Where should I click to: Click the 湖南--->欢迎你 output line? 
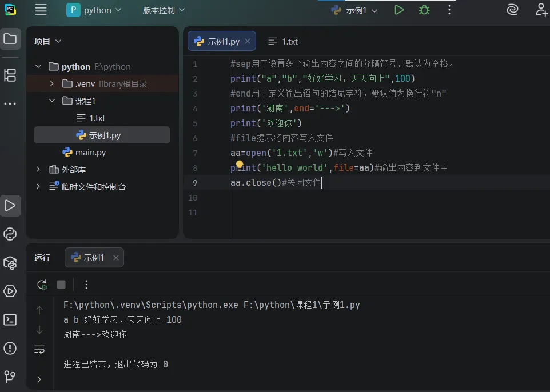tap(95, 334)
